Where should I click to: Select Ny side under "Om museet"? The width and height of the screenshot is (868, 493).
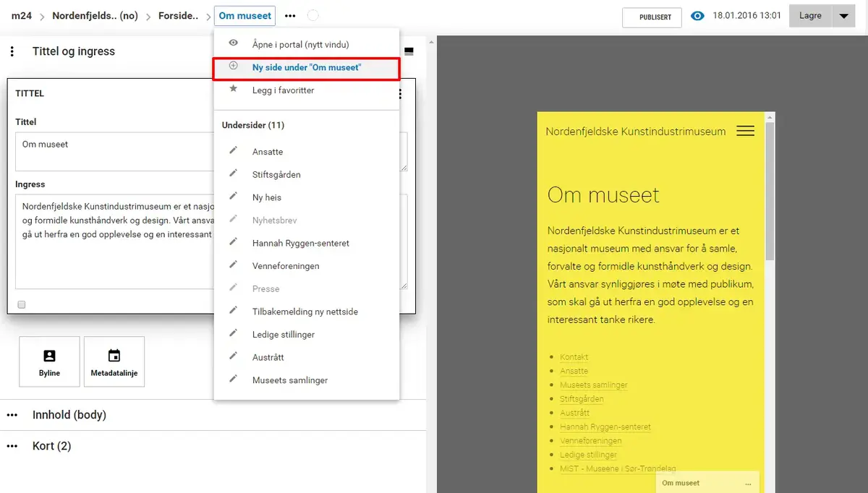307,67
